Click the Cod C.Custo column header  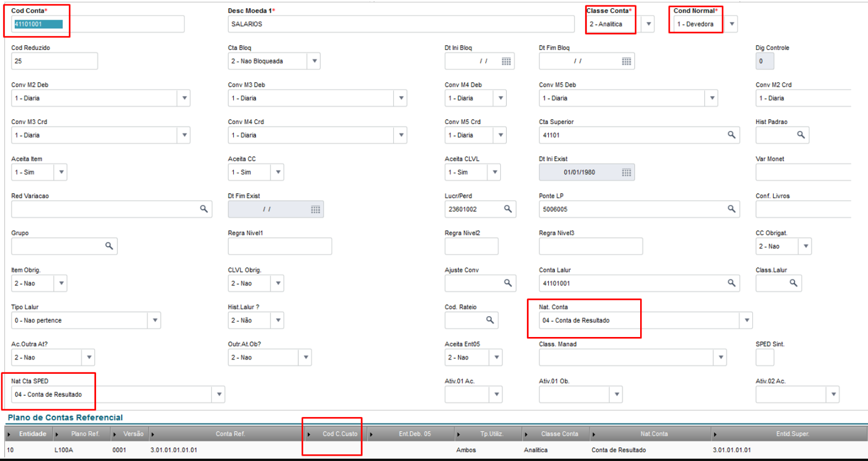(340, 434)
